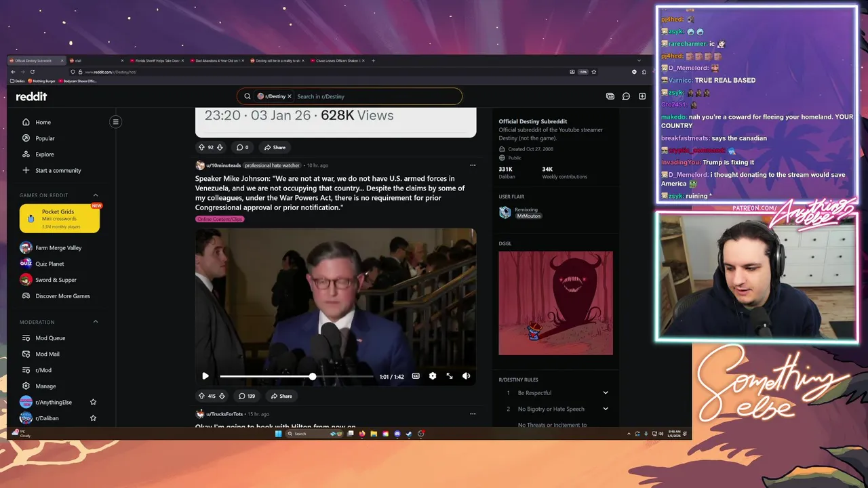Open comments on the 92-vote post
The height and width of the screenshot is (488, 868).
click(x=242, y=147)
